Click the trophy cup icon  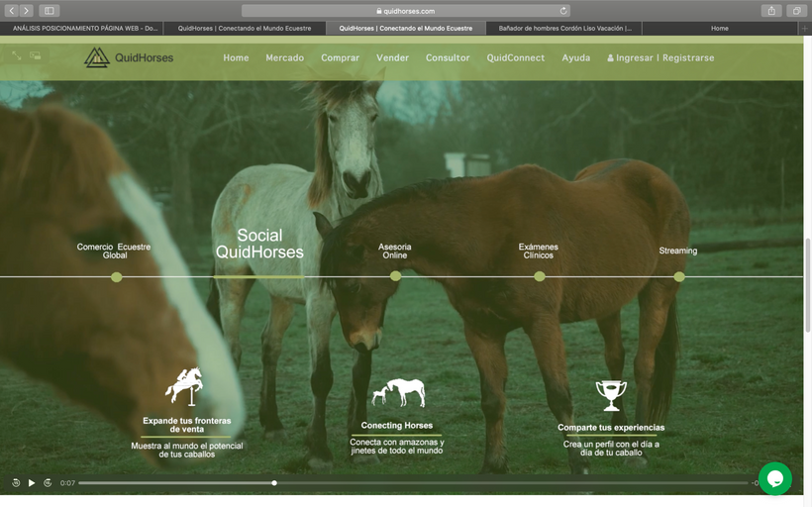coord(611,395)
